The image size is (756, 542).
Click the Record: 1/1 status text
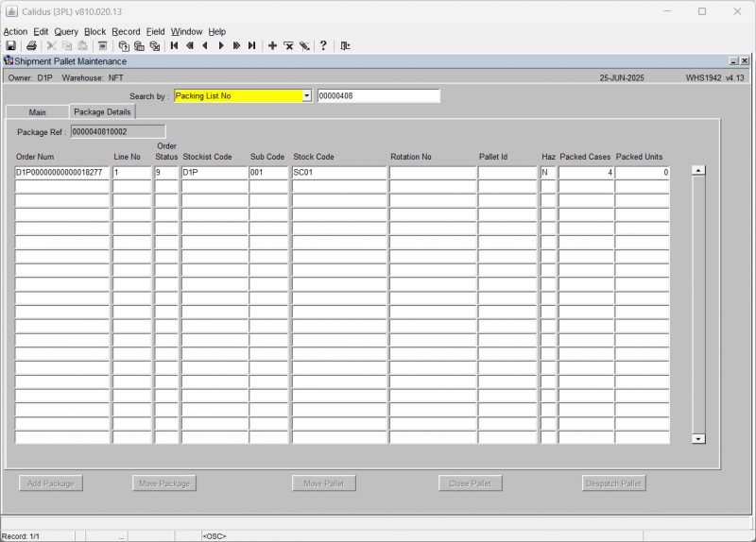click(21, 536)
